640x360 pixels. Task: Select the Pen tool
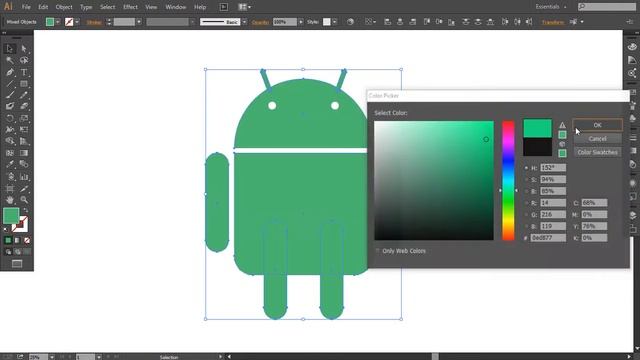click(x=10, y=72)
